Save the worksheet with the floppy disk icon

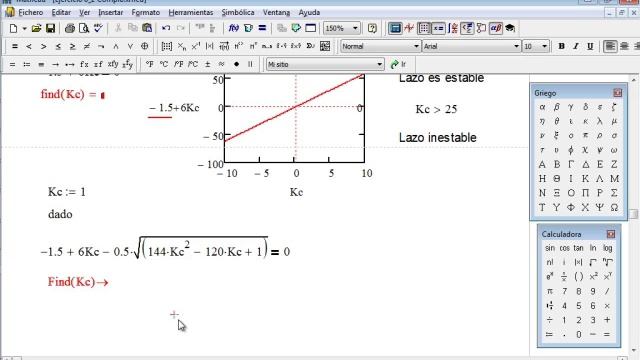click(50, 28)
